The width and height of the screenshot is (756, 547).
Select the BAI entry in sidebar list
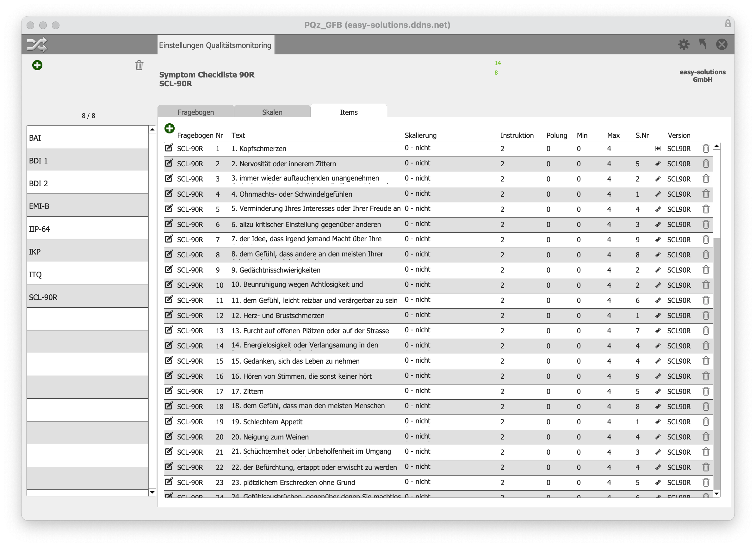pos(88,137)
